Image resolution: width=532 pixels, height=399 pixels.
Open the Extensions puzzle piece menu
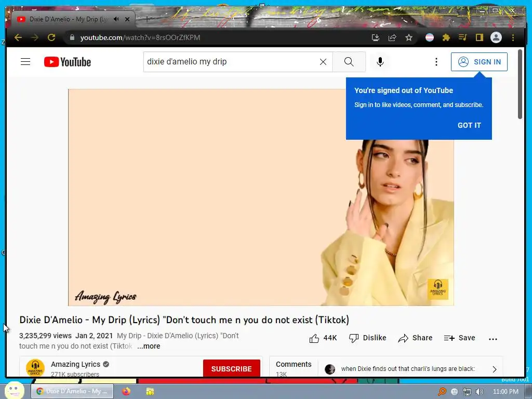[446, 37]
